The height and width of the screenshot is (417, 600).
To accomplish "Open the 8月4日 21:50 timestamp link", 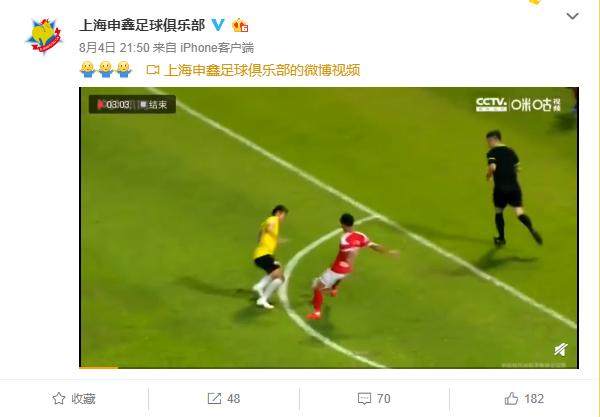I will pyautogui.click(x=114, y=48).
